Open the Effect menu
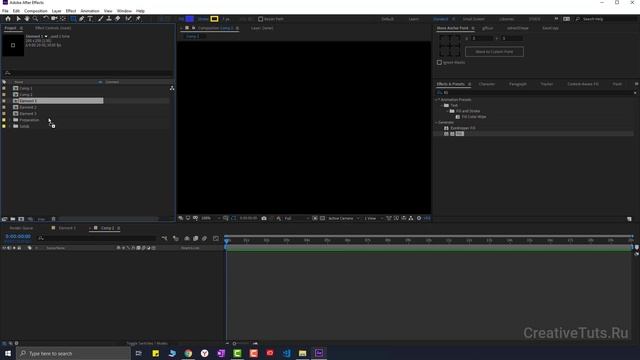Viewport: 640px width, 360px height. click(x=71, y=11)
